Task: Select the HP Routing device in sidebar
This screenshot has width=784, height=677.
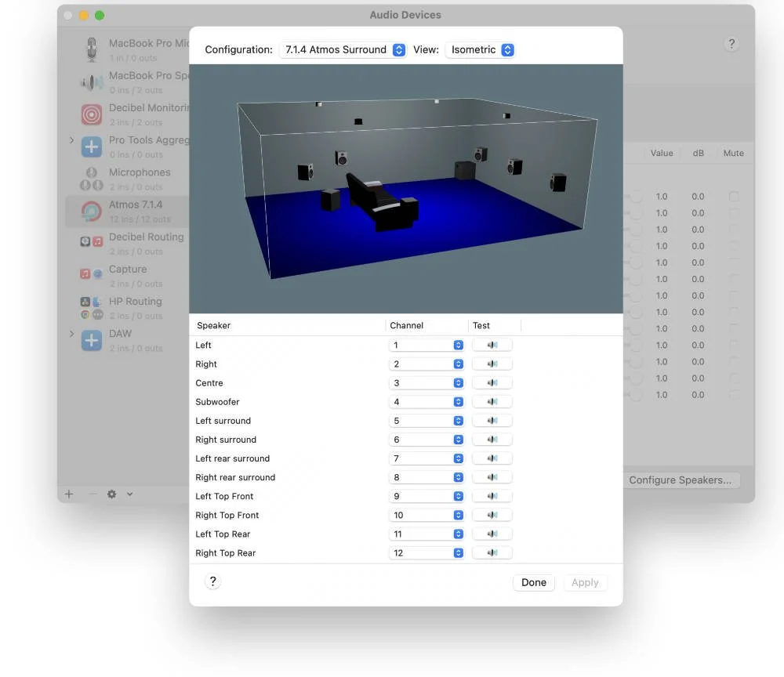Action: (x=127, y=308)
